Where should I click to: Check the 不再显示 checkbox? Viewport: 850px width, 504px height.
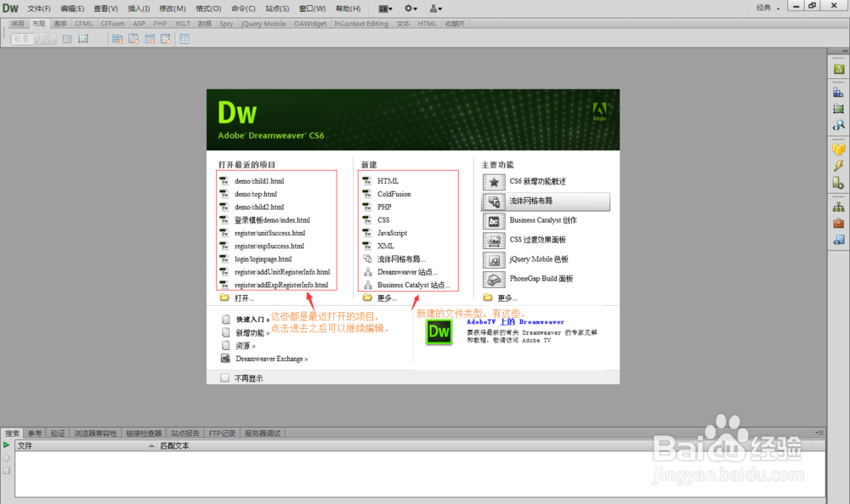[x=225, y=377]
